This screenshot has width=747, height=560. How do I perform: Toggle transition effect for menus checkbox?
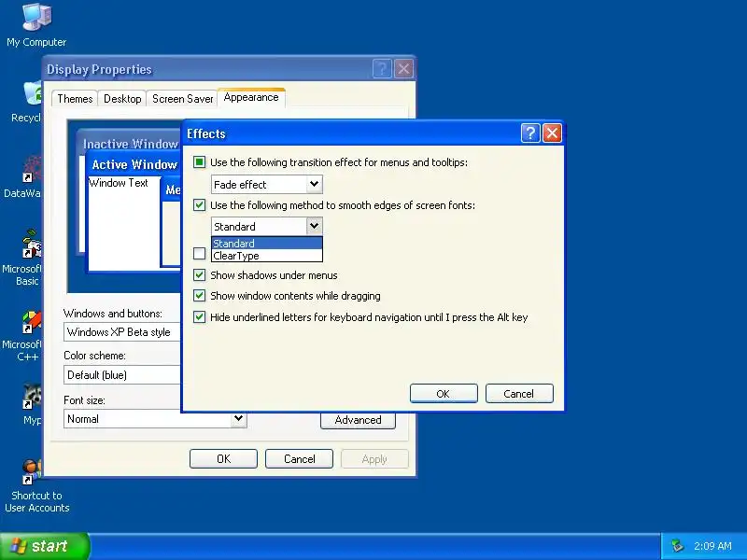pos(200,162)
